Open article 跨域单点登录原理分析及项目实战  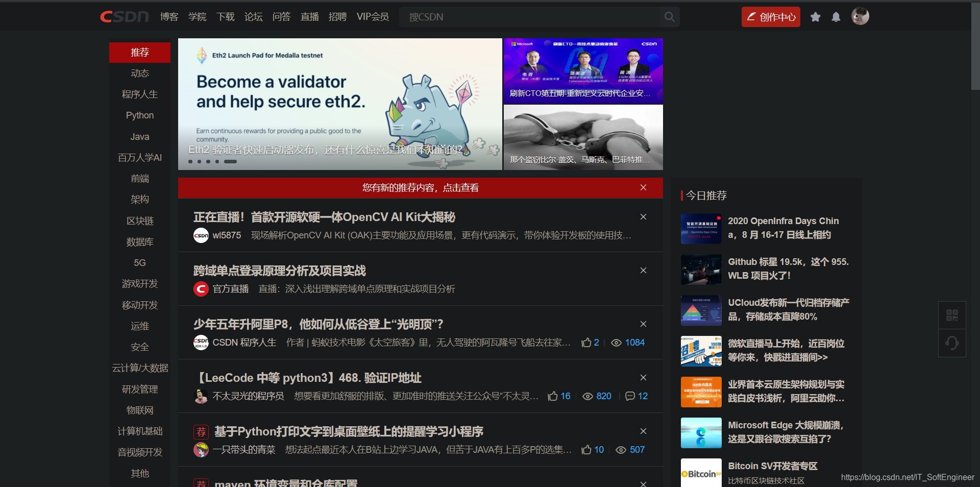pyautogui.click(x=280, y=271)
